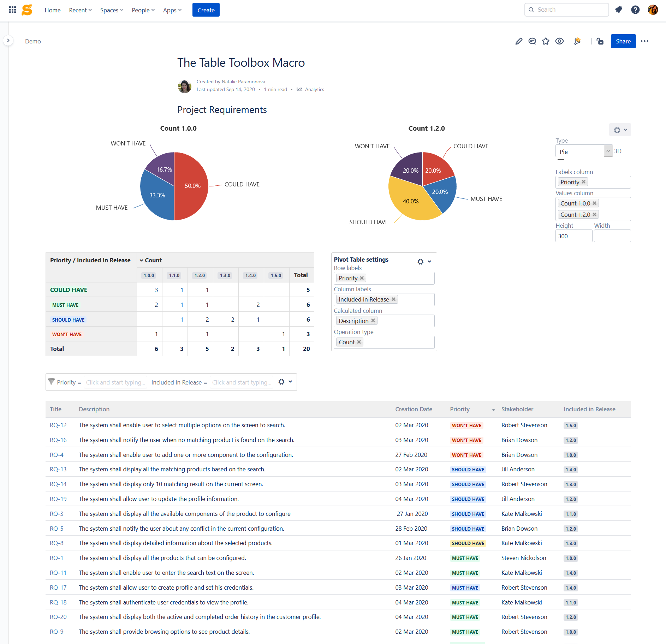Open the chart Type dropdown showing Pie
This screenshot has width=666, height=644.
tap(608, 151)
